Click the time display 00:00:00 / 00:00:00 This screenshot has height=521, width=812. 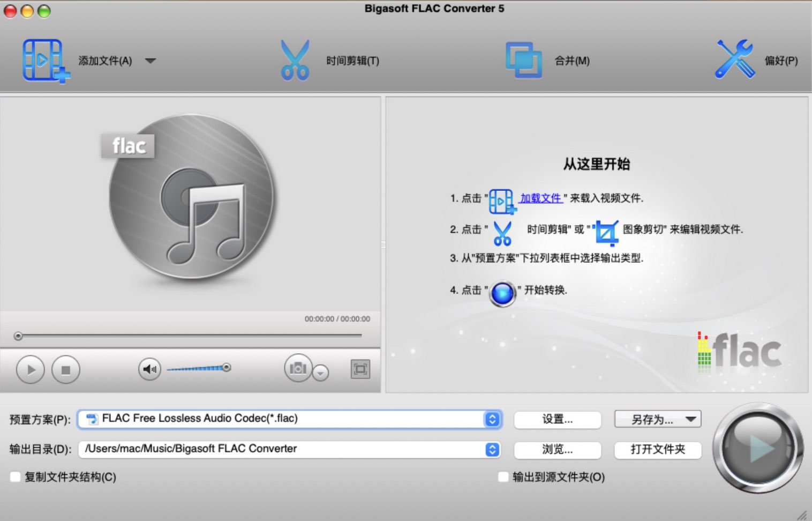coord(337,319)
